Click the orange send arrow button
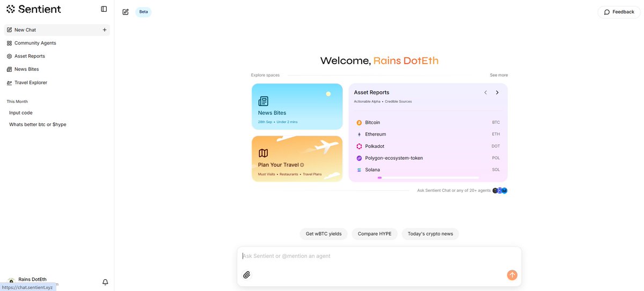This screenshot has height=291, width=644. click(x=512, y=275)
